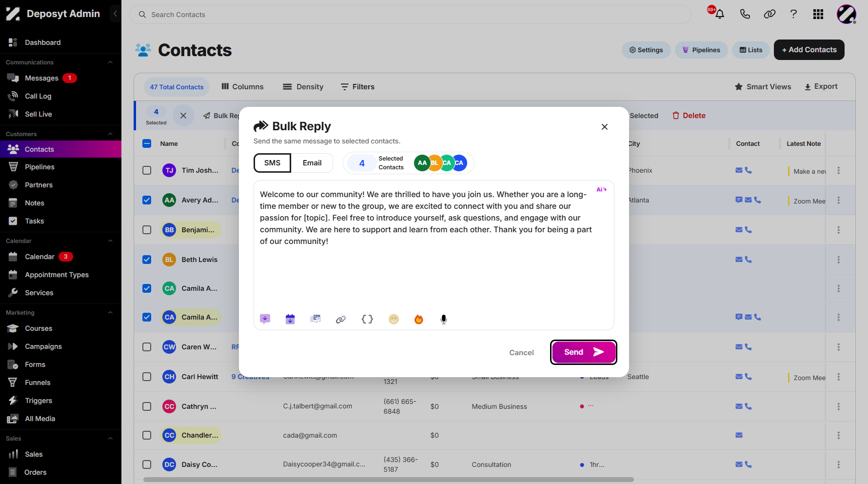The height and width of the screenshot is (484, 868).
Task: Click the email icon in Chandler row
Action: (739, 435)
